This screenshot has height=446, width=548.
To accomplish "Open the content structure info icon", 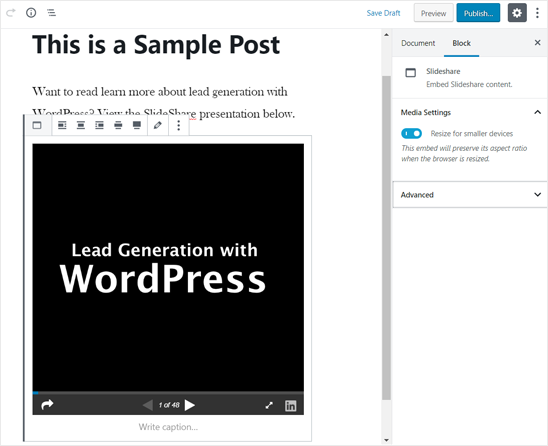I will pos(31,13).
